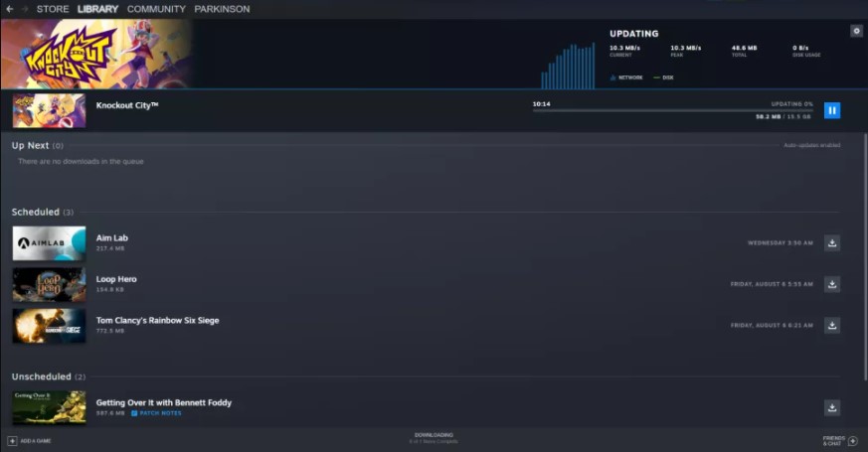Switch to the Community tab
This screenshot has width=868, height=452.
click(x=156, y=9)
